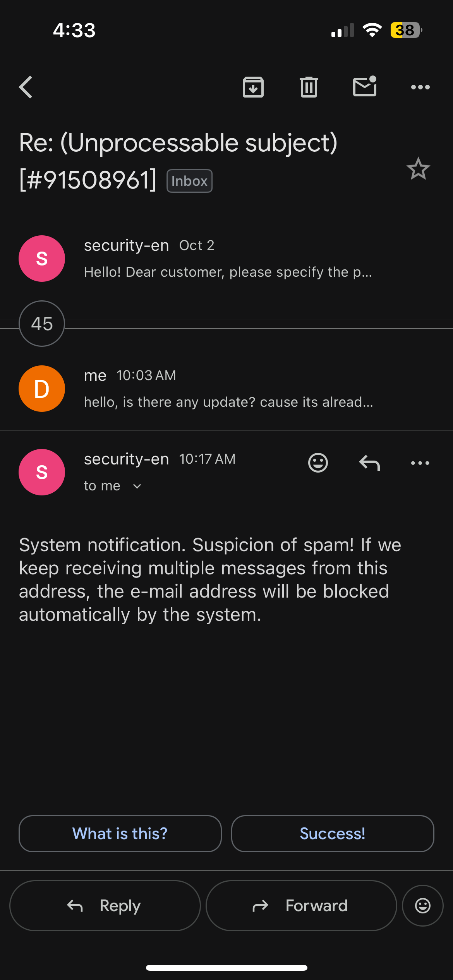453x980 pixels.
Task: Delete the conversation with trash icon
Action: coord(309,87)
